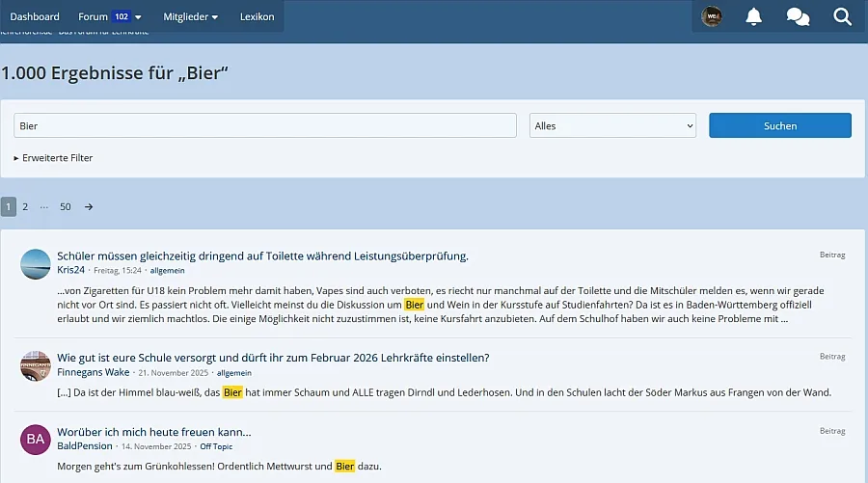
Task: Open the Lexikon menu item
Action: 257,16
